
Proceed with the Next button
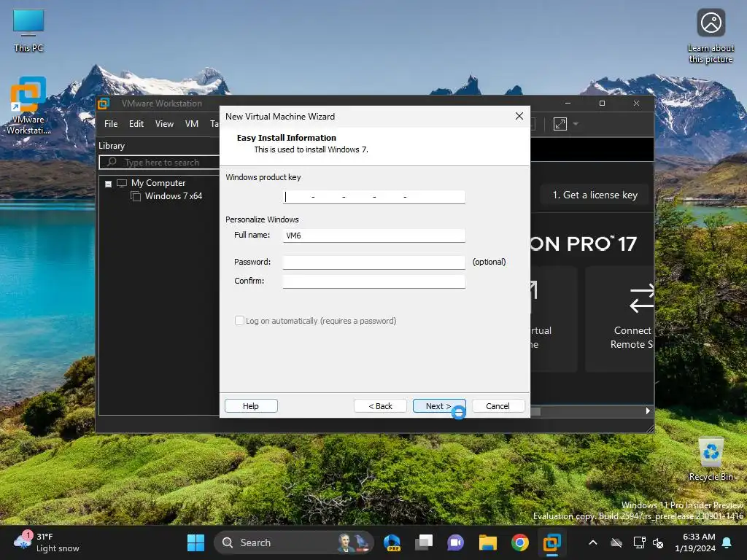tap(438, 405)
